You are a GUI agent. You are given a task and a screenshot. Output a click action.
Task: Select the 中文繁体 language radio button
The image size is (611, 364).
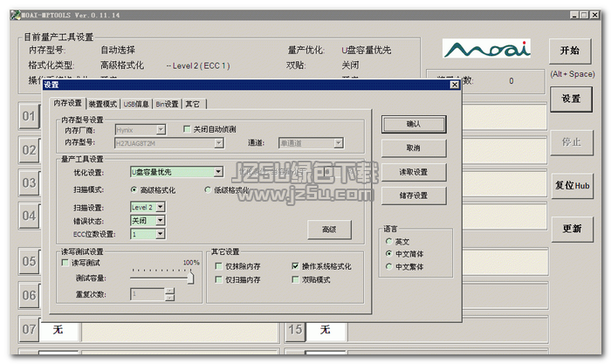pyautogui.click(x=388, y=266)
